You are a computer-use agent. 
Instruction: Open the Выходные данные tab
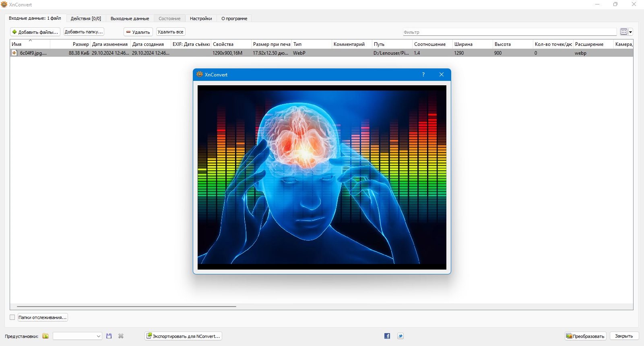130,19
